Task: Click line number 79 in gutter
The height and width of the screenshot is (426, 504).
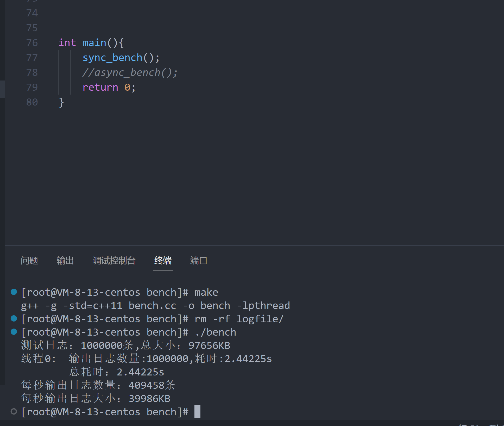Action: [32, 87]
